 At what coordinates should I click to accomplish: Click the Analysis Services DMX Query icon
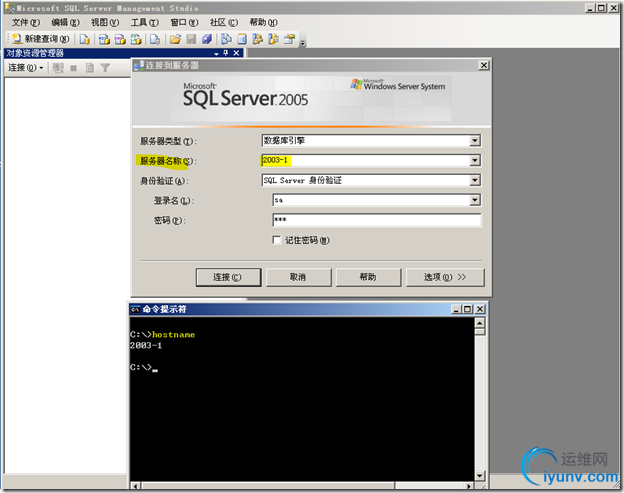[x=120, y=39]
